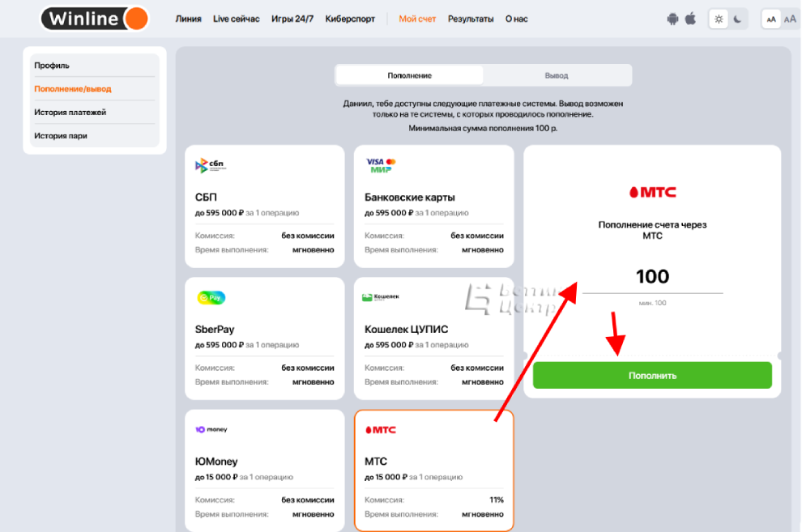Click the Visa/МИР cards logo
The image size is (802, 532).
tap(381, 165)
